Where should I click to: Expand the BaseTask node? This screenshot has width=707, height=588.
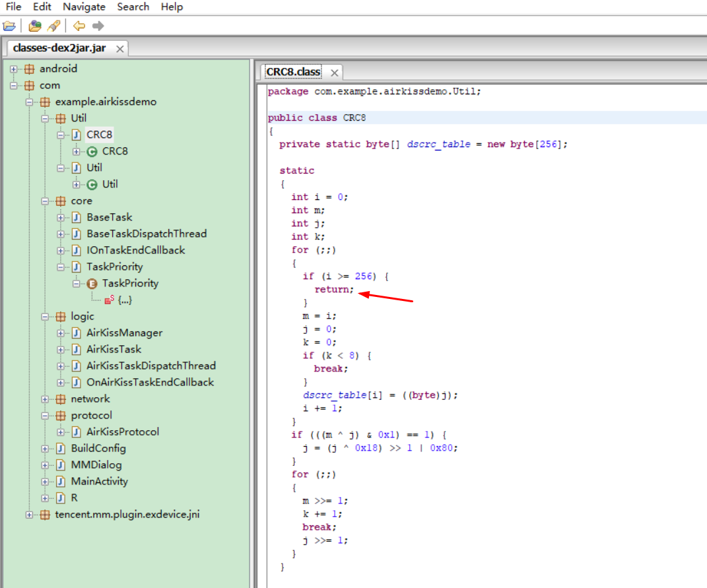(61, 218)
